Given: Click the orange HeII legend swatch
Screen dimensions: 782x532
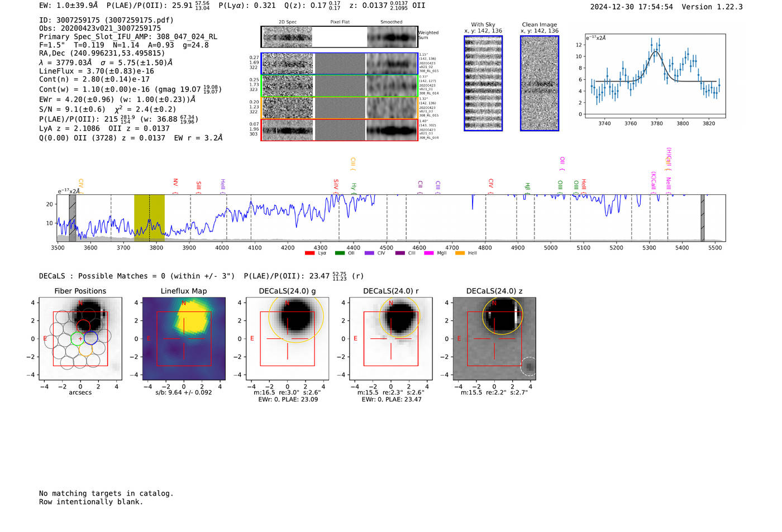Looking at the screenshot, I should (460, 253).
